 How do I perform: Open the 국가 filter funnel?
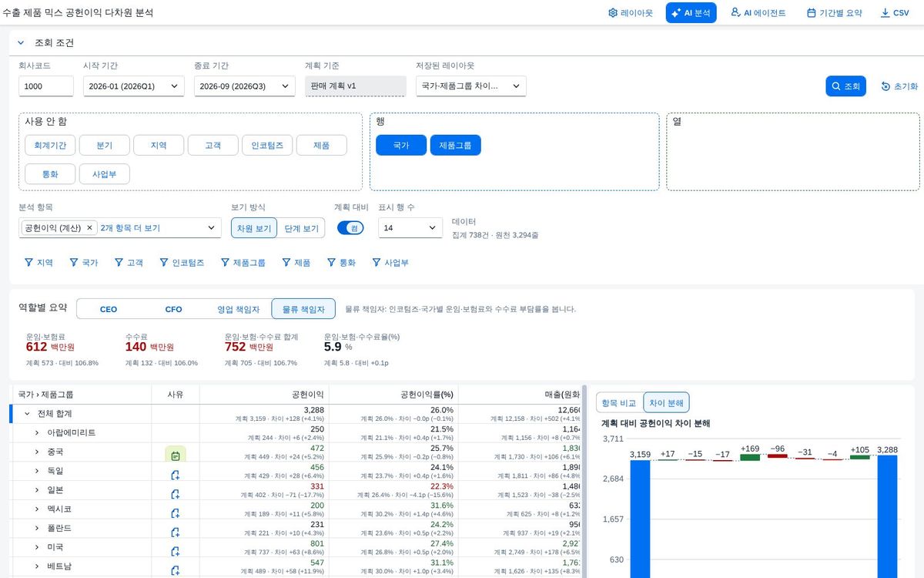point(84,263)
